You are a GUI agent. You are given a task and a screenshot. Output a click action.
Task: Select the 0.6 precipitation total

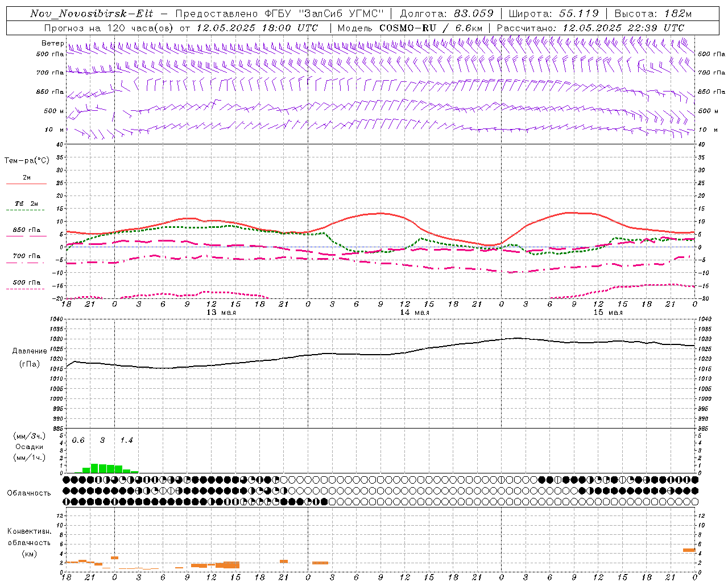pyautogui.click(x=78, y=440)
